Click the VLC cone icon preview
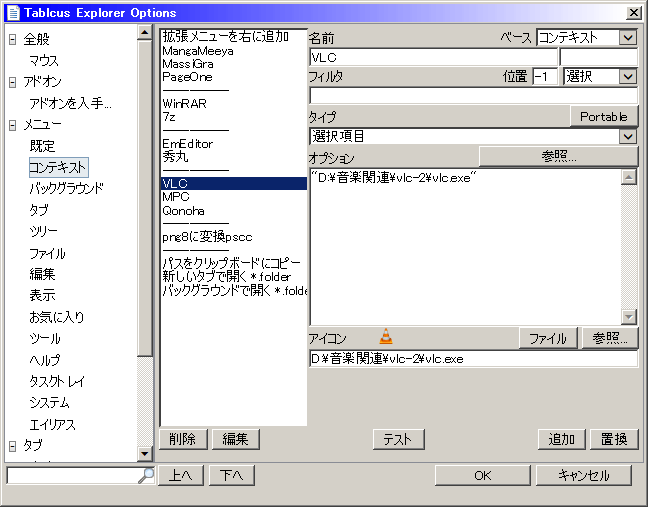 click(x=386, y=338)
